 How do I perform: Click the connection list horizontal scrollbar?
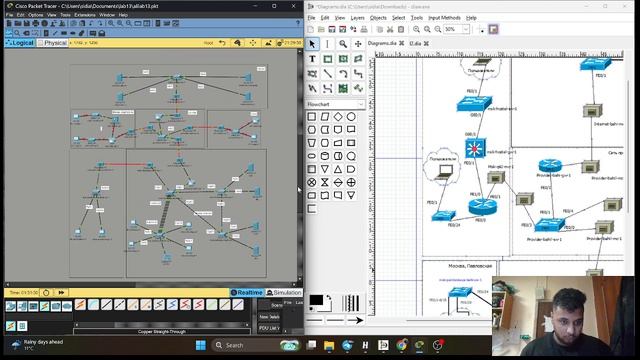coord(162,325)
